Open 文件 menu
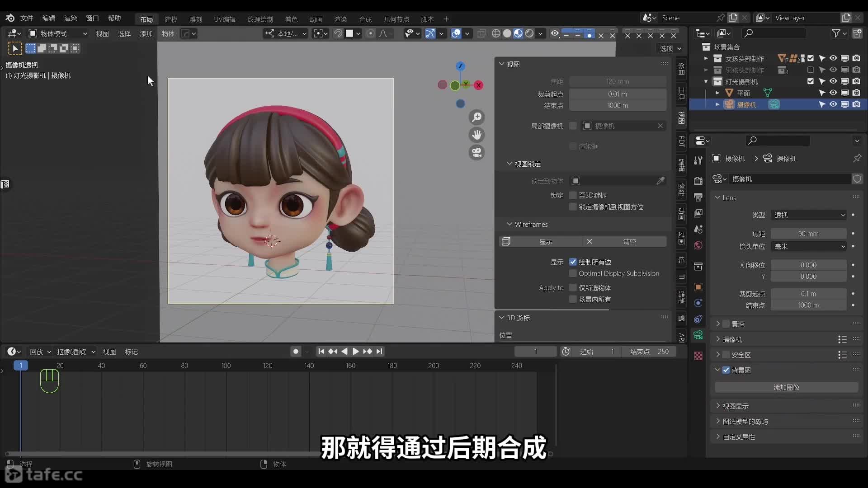This screenshot has height=488, width=868. coord(27,18)
